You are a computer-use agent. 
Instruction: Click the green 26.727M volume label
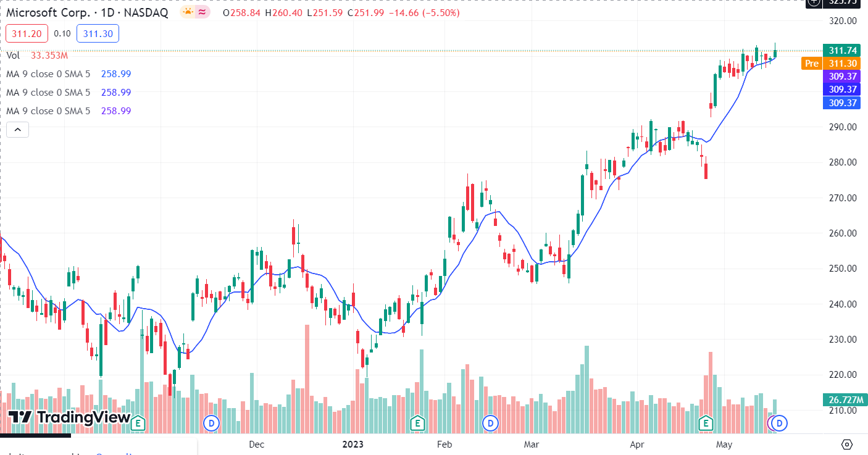(843, 399)
